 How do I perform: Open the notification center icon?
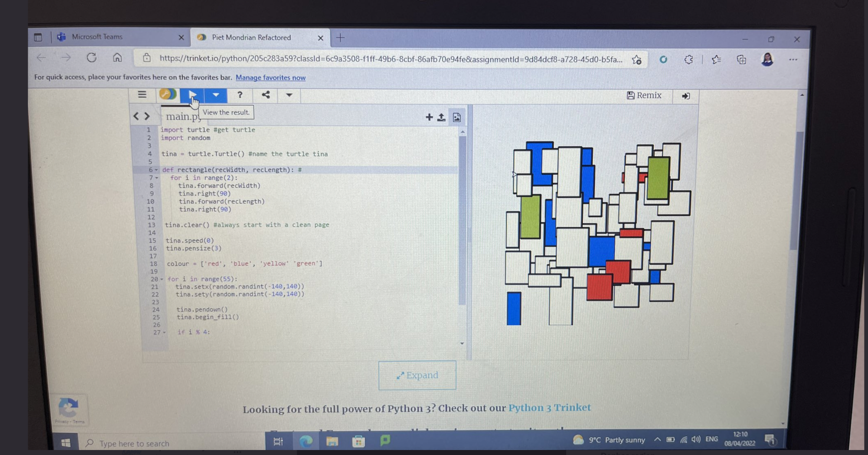click(770, 440)
